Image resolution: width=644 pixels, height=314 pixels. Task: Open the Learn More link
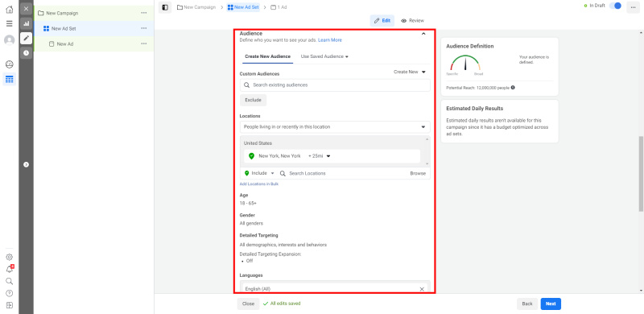pyautogui.click(x=330, y=40)
